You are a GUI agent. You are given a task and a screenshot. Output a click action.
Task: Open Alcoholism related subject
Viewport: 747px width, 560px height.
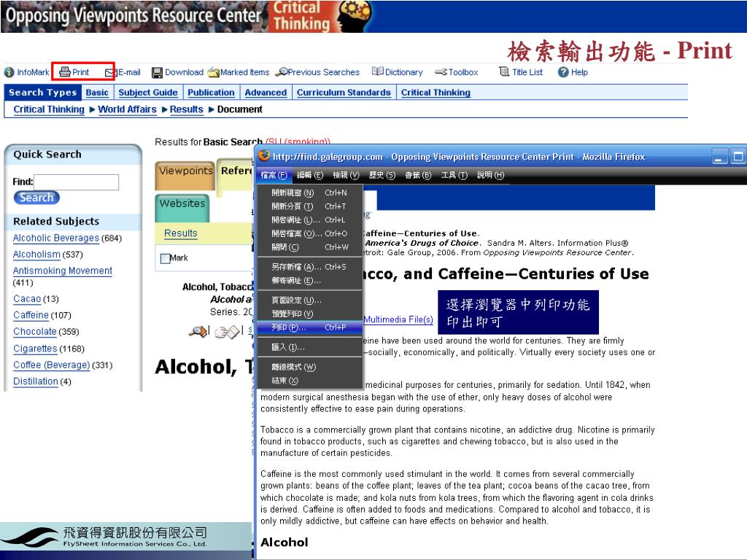(36, 254)
